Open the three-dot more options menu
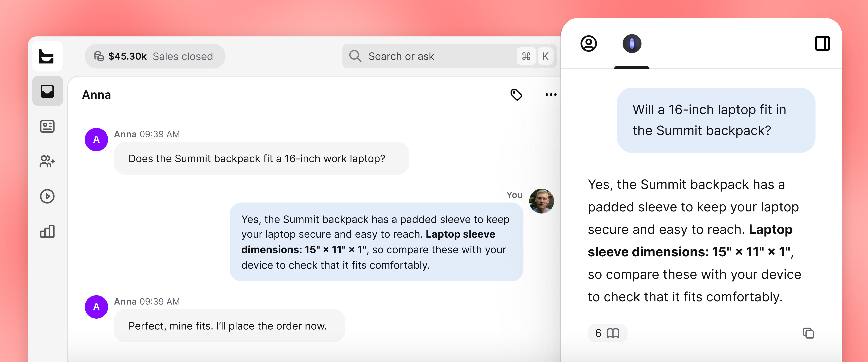The width and height of the screenshot is (868, 362). 551,95
